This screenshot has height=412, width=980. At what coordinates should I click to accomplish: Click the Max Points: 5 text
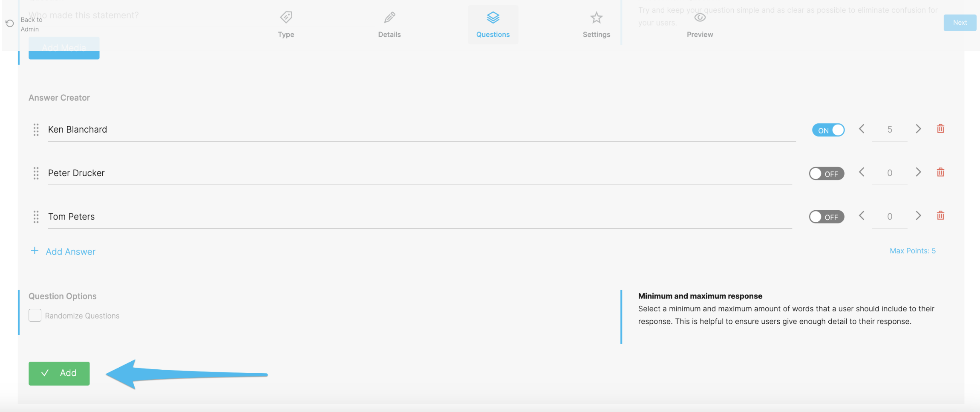click(x=913, y=251)
